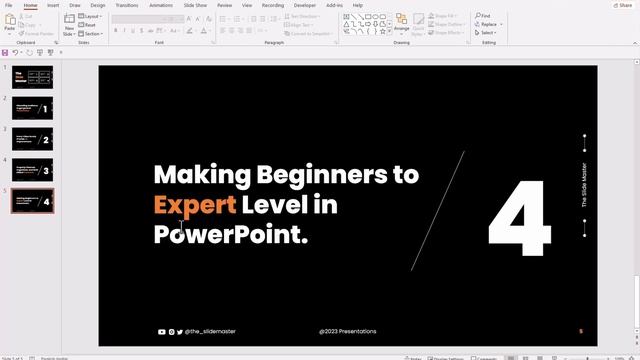Screen dimensions: 640x360
Task: Open the File menu
Action: 9,5
